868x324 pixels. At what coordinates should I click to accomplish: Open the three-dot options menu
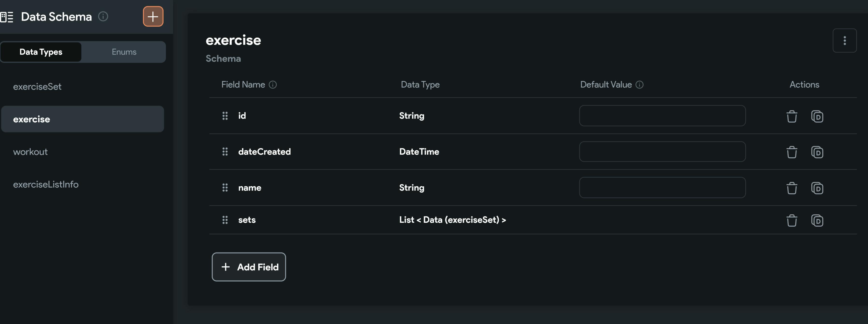pyautogui.click(x=844, y=40)
